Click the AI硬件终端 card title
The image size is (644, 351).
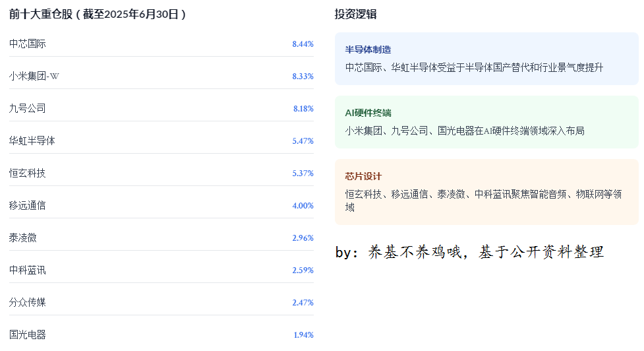point(368,113)
